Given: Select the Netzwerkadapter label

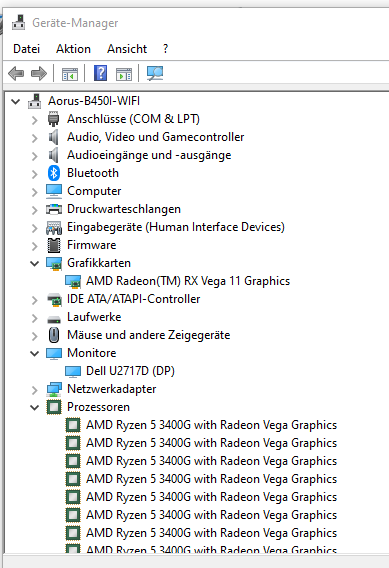Looking at the screenshot, I should point(112,389).
